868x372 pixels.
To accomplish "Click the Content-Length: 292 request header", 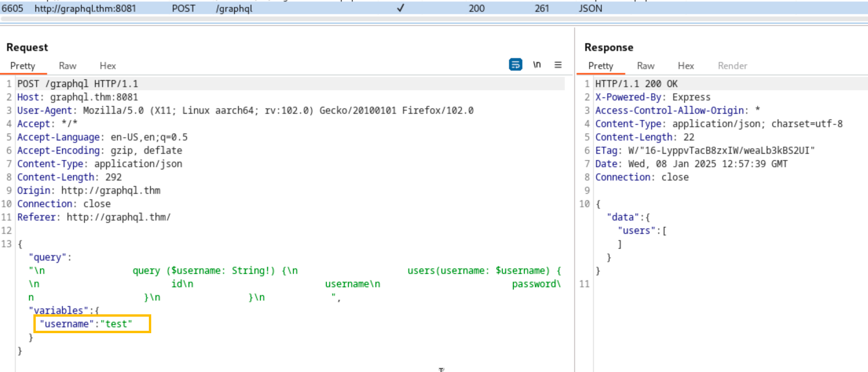I will click(x=69, y=177).
